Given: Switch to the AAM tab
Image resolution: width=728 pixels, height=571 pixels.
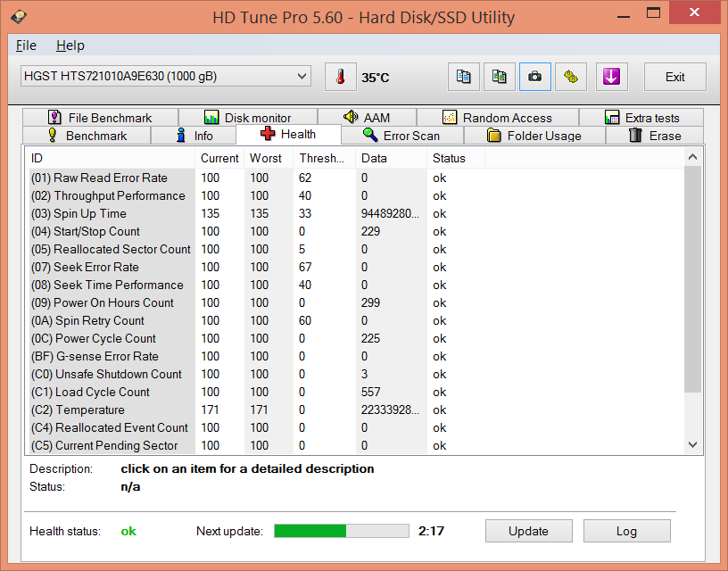Looking at the screenshot, I should (367, 118).
